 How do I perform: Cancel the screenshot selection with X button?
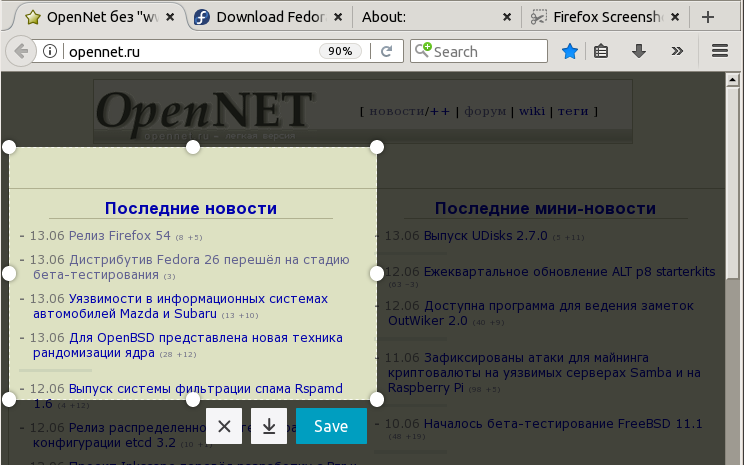coord(224,426)
